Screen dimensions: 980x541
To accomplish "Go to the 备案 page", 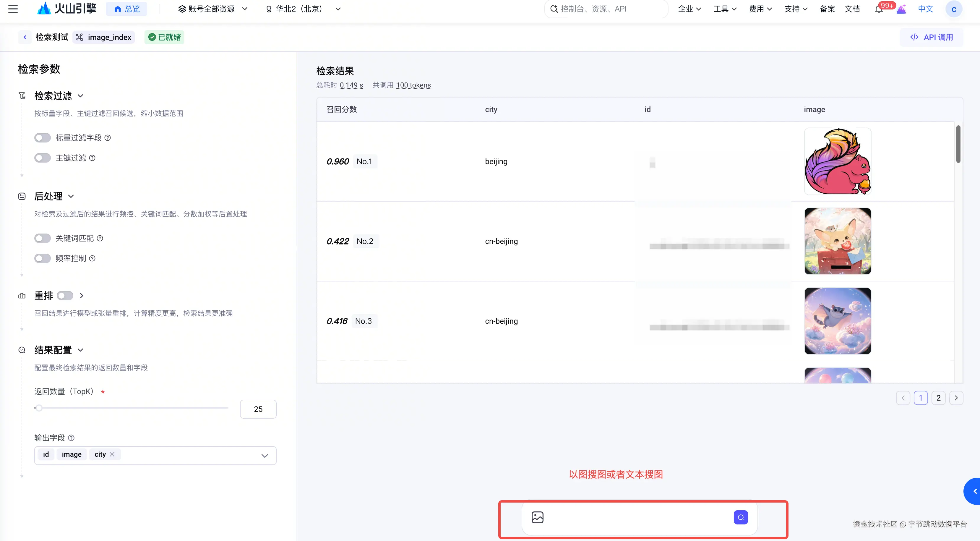I will coord(827,9).
